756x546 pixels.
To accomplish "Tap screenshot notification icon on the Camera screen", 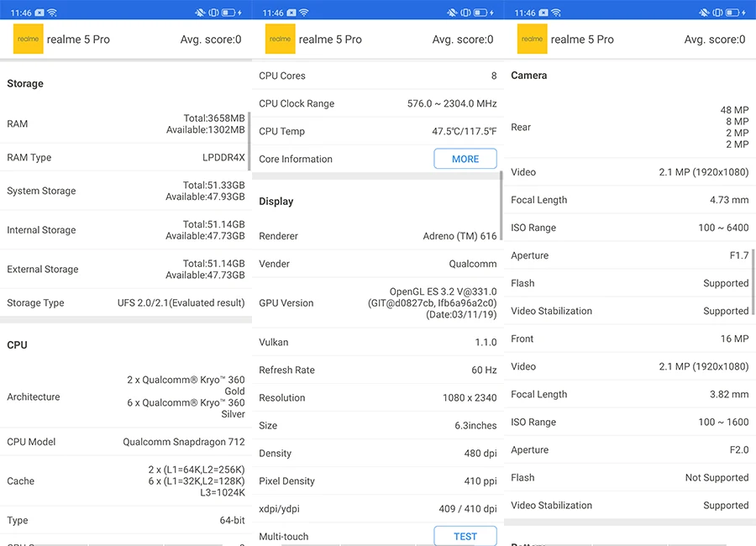I will click(543, 13).
